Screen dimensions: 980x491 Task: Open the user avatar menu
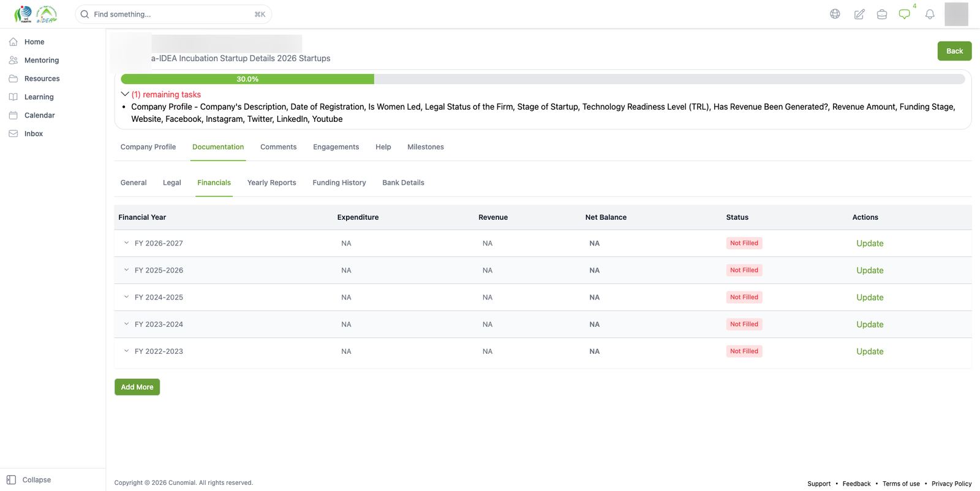click(956, 14)
